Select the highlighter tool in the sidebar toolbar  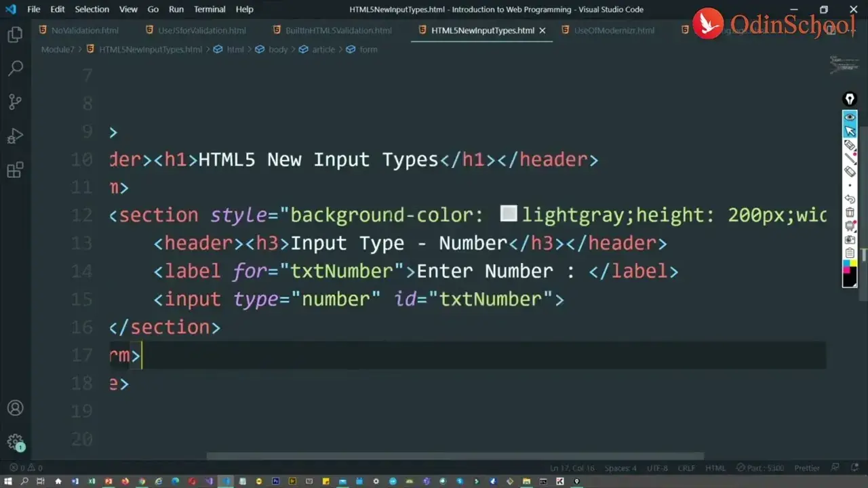(850, 146)
